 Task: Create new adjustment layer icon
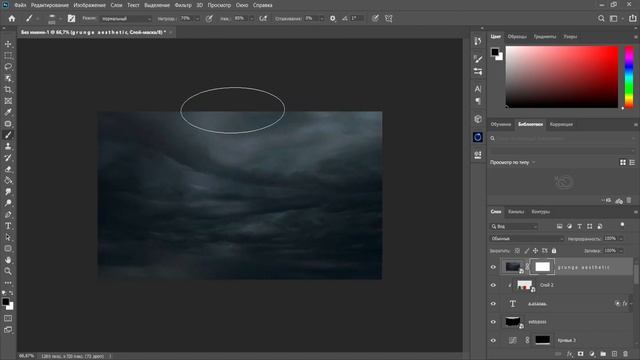[x=592, y=354]
